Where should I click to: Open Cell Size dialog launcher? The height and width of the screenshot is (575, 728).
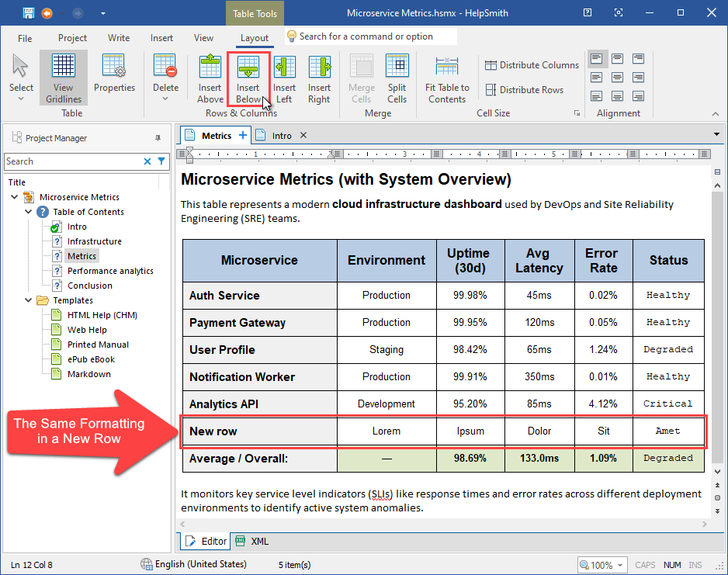577,113
